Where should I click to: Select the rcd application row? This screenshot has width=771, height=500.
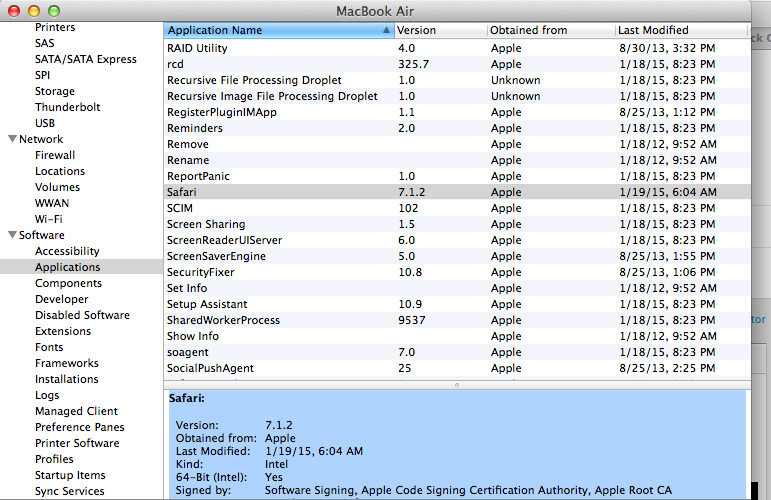pyautogui.click(x=457, y=64)
